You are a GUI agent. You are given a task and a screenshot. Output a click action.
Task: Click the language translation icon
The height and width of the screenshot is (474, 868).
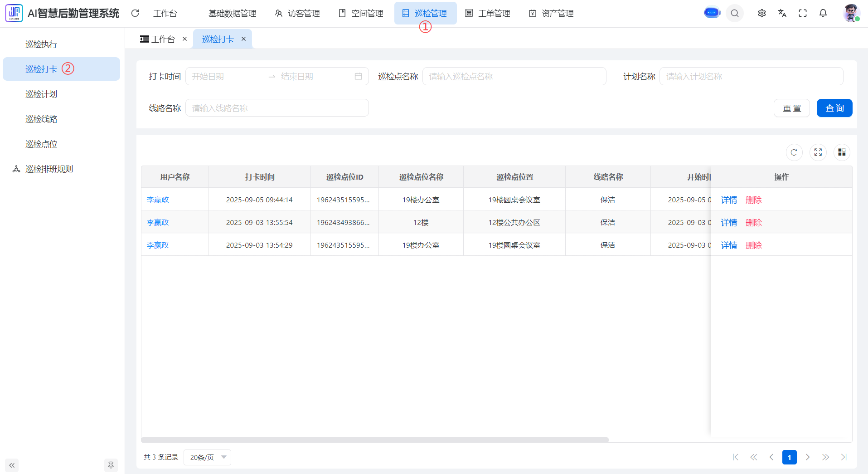[782, 14]
